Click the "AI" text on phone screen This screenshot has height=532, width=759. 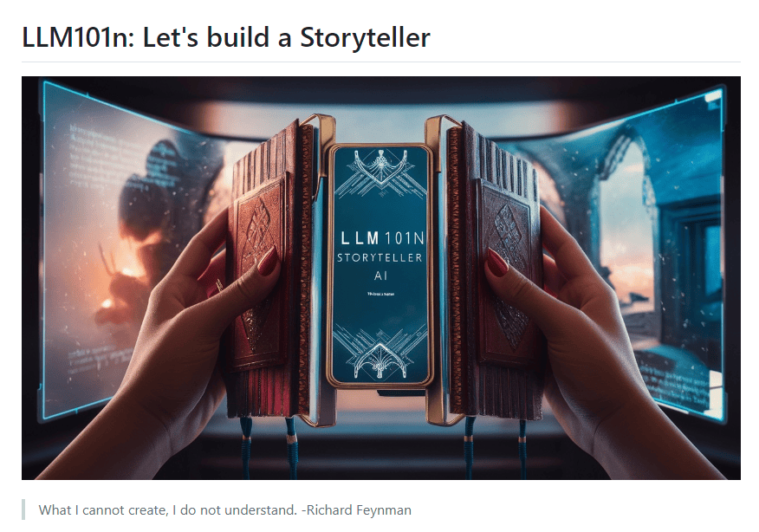click(x=380, y=276)
